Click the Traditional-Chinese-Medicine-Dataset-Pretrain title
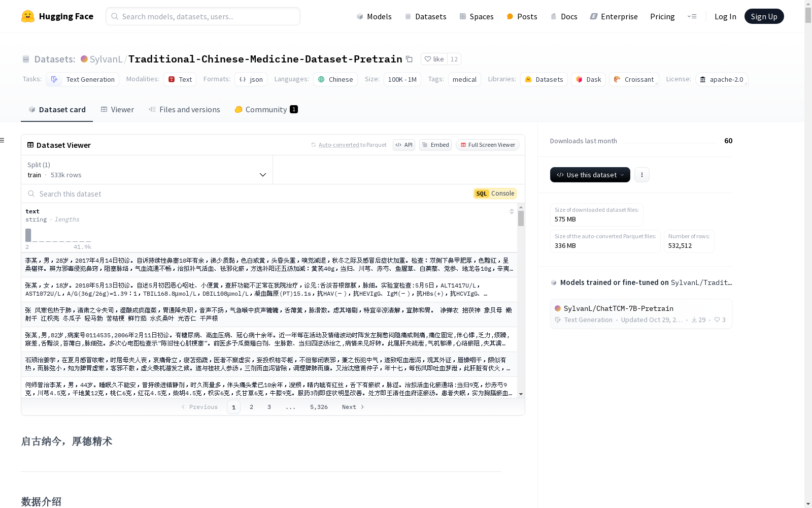812x508 pixels. coord(265,59)
